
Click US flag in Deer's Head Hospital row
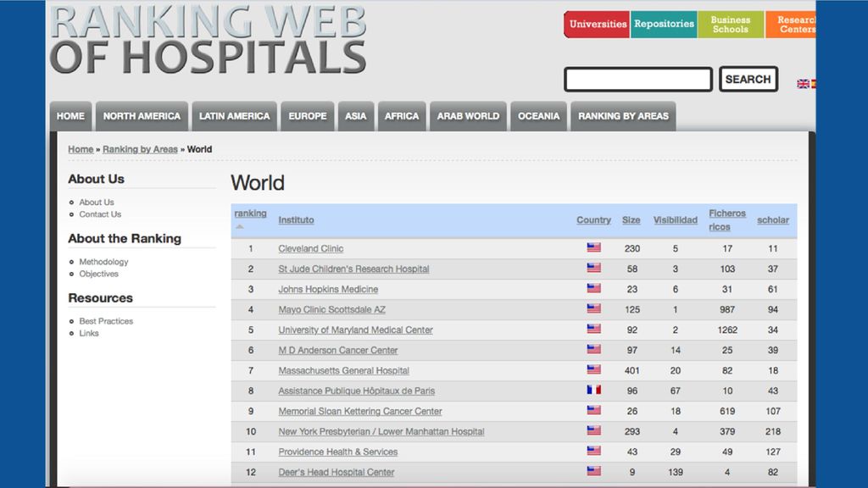click(593, 471)
